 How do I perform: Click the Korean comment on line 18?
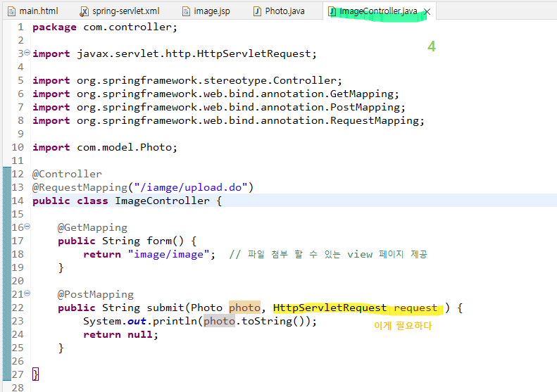coord(328,255)
